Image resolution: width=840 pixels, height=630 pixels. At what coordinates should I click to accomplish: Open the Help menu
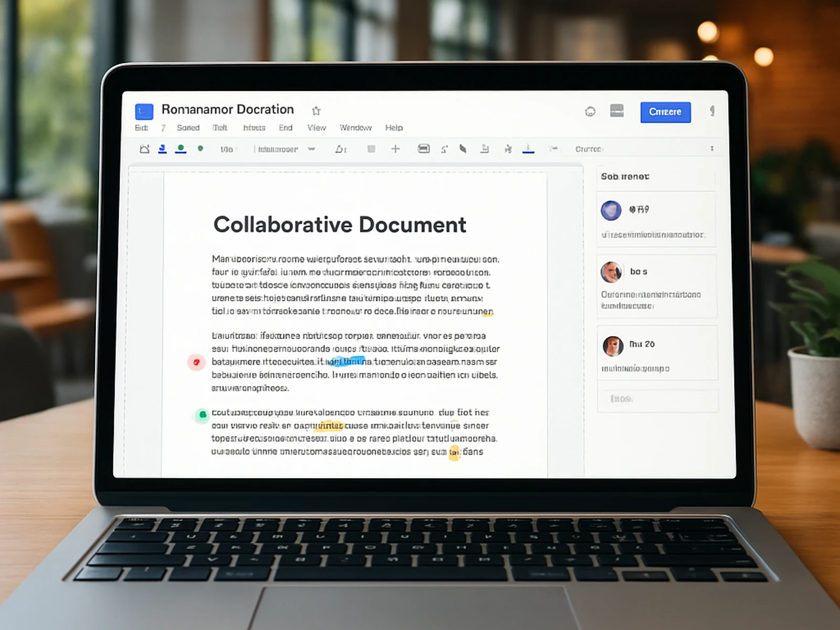[x=394, y=128]
